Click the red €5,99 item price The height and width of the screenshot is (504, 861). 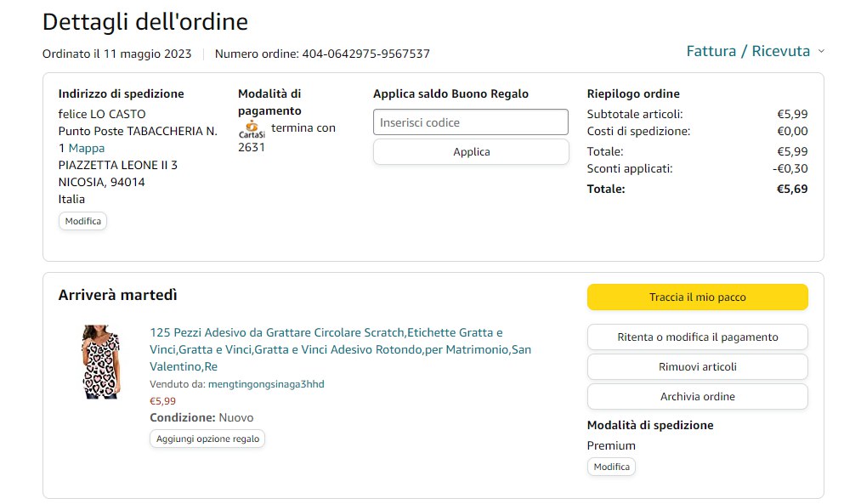pos(162,401)
